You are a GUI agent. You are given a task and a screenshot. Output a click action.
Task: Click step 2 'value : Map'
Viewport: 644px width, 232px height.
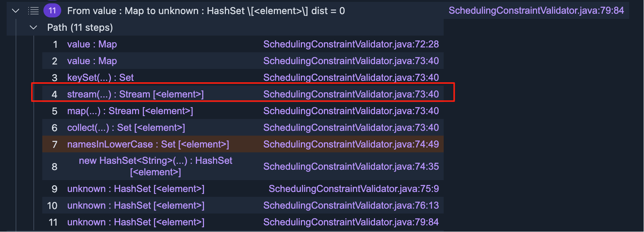(x=92, y=61)
